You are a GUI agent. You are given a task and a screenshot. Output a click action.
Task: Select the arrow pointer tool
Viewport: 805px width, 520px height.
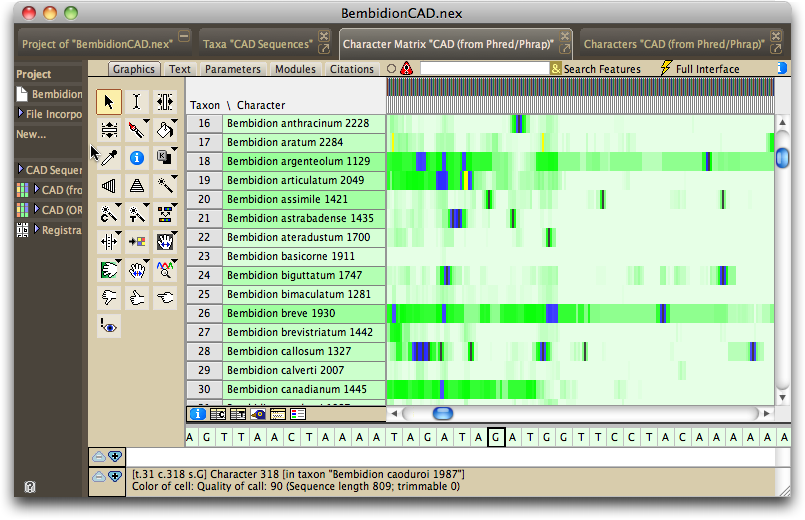click(109, 102)
